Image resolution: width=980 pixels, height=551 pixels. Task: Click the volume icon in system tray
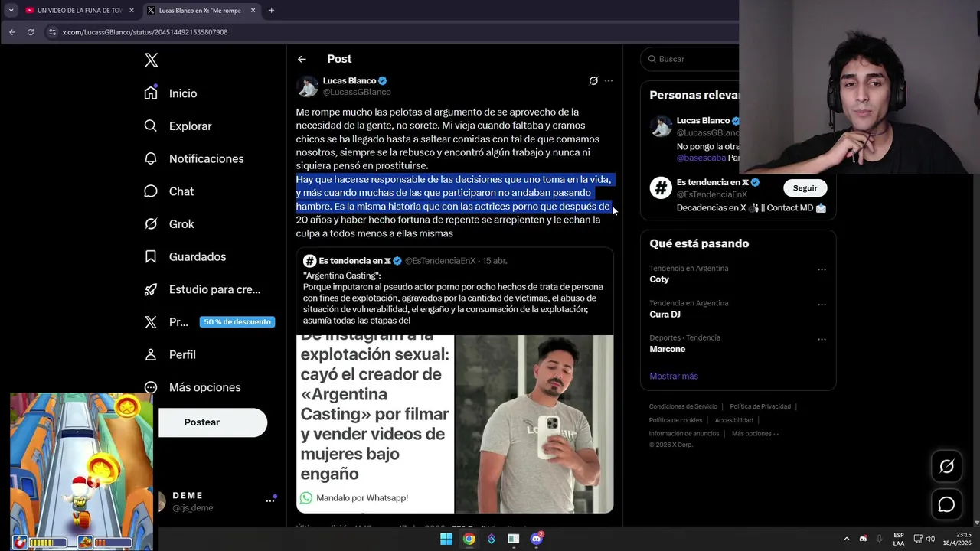pyautogui.click(x=930, y=539)
